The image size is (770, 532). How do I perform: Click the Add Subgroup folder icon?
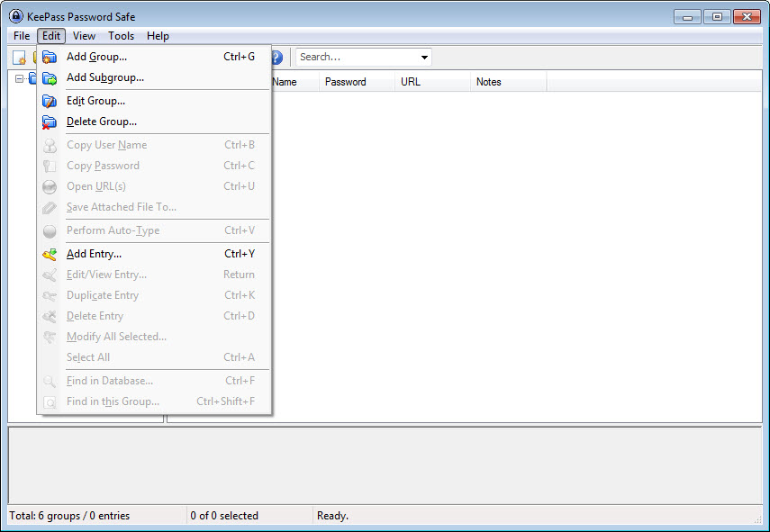(50, 77)
